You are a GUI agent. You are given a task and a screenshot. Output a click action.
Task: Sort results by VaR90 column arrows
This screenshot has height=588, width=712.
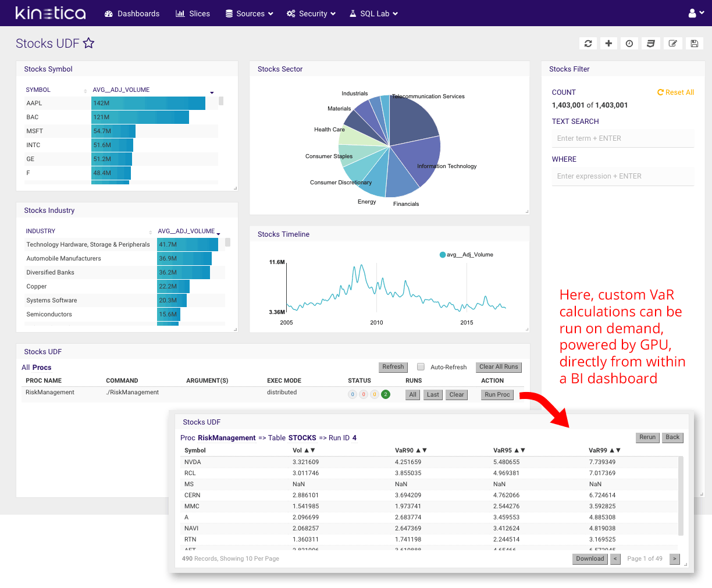point(422,450)
